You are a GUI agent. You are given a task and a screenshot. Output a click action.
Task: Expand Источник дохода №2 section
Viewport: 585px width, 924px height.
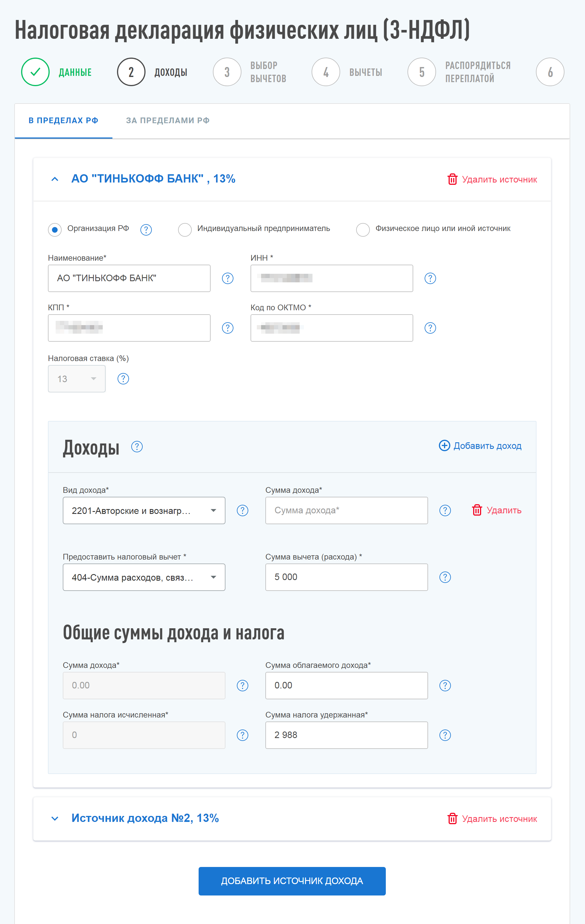55,818
